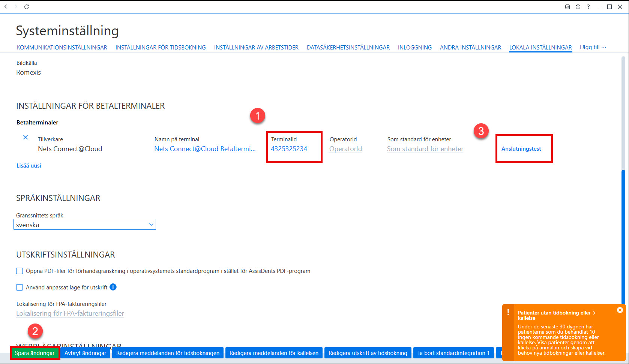This screenshot has height=364, width=629.
Task: Expand the 'Lägg till ...' tab menu
Action: 593,47
